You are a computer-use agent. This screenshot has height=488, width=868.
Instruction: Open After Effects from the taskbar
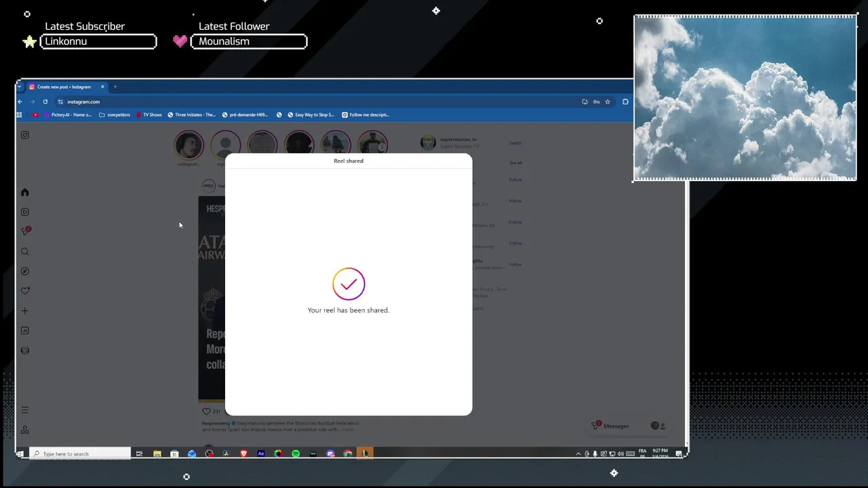(261, 453)
